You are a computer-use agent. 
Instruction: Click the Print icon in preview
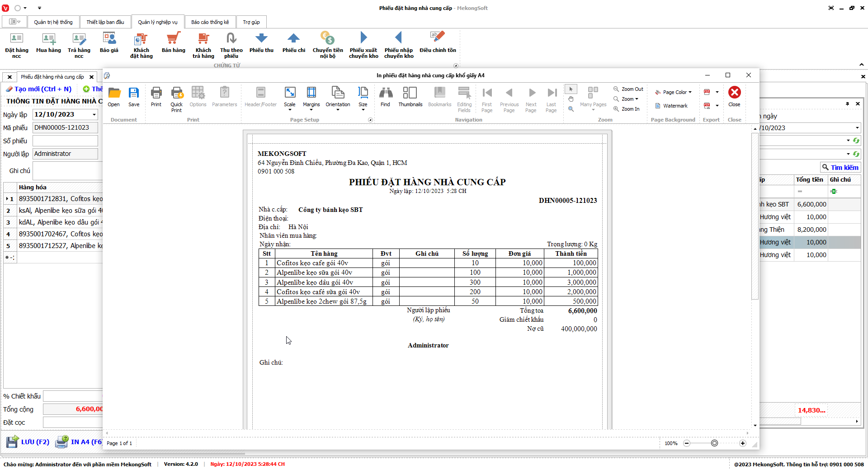coord(156,97)
